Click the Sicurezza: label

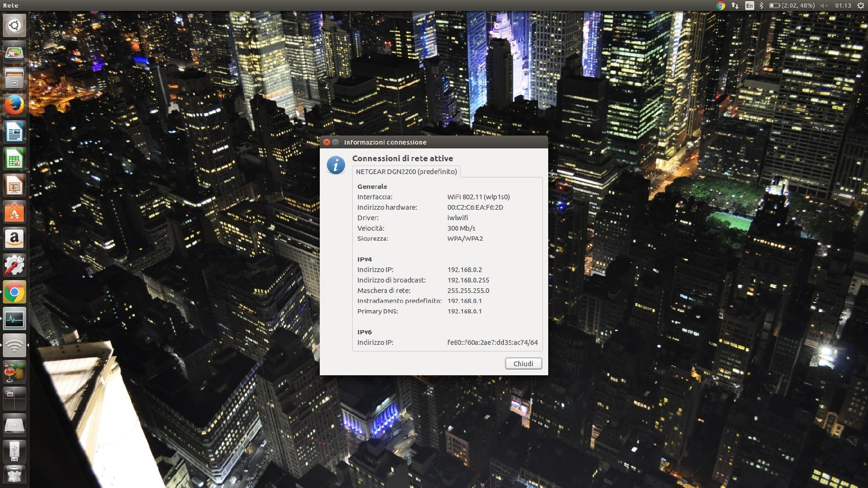(373, 239)
